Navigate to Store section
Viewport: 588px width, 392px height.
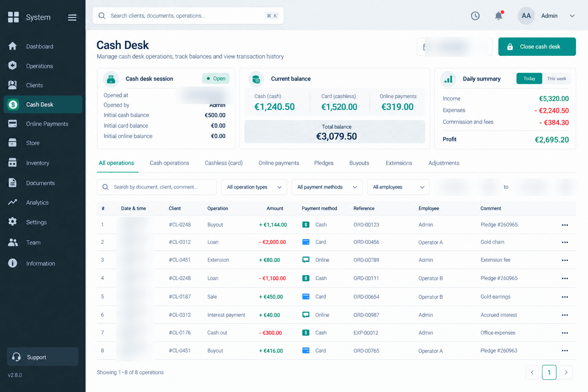point(43,143)
